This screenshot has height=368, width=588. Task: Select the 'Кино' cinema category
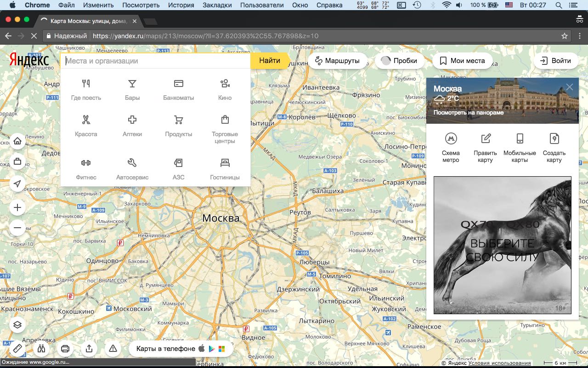[225, 90]
